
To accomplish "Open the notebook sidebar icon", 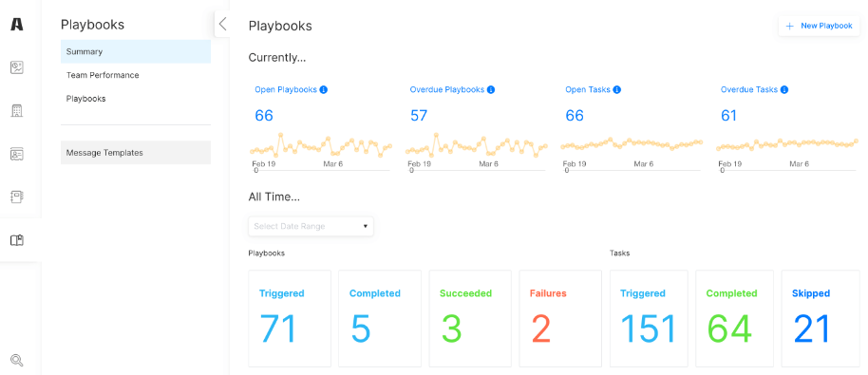I will point(17,197).
